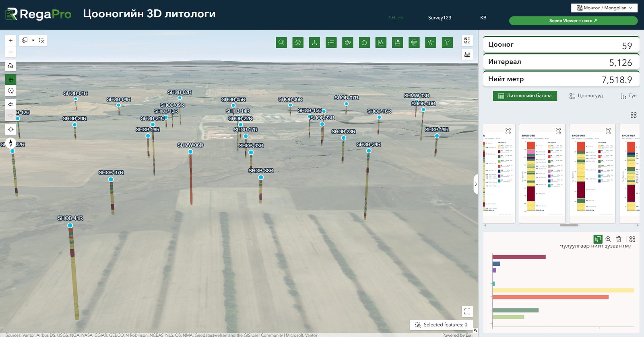
Task: Zoom out of the 3D scene
Action: coord(11,52)
